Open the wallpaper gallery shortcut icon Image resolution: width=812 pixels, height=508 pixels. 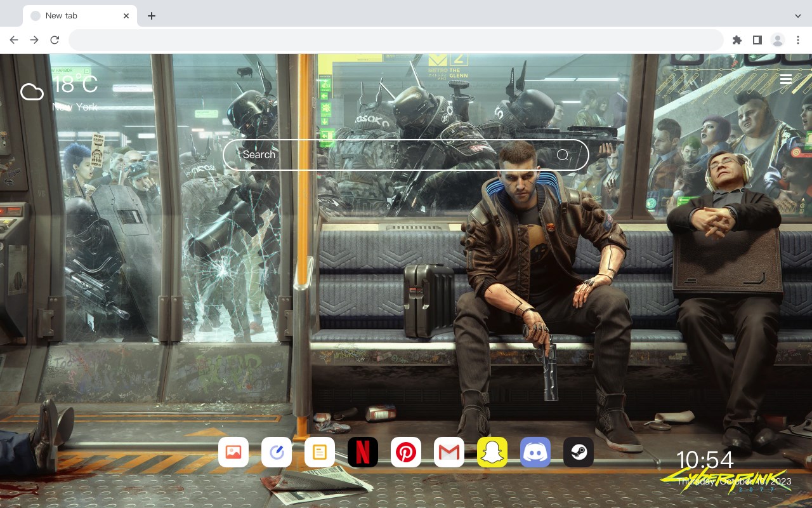tap(233, 452)
